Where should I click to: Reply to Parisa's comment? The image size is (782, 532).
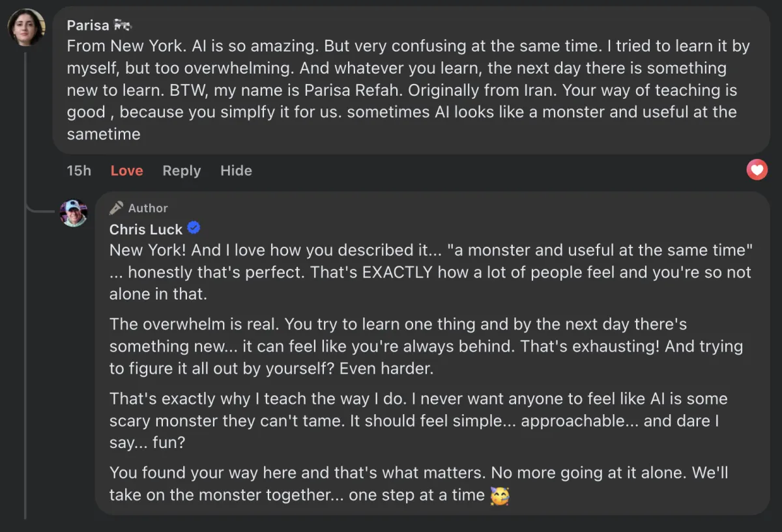pyautogui.click(x=181, y=171)
